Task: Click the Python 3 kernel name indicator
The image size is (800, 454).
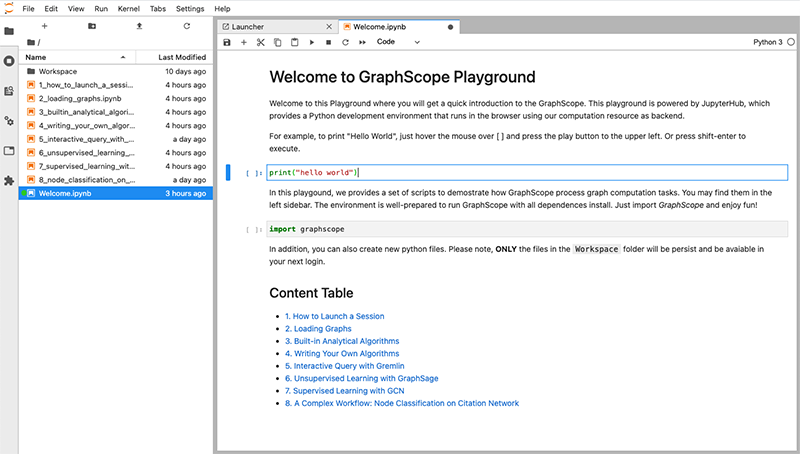Action: (767, 43)
